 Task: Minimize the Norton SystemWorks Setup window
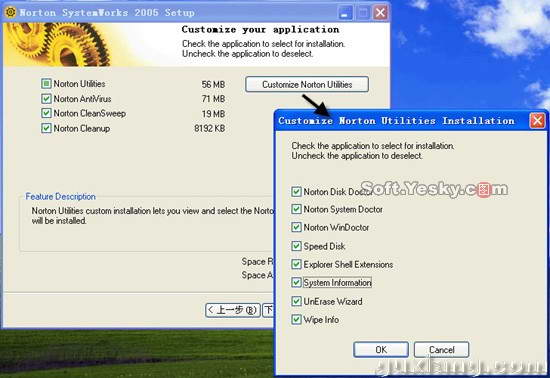pos(346,13)
